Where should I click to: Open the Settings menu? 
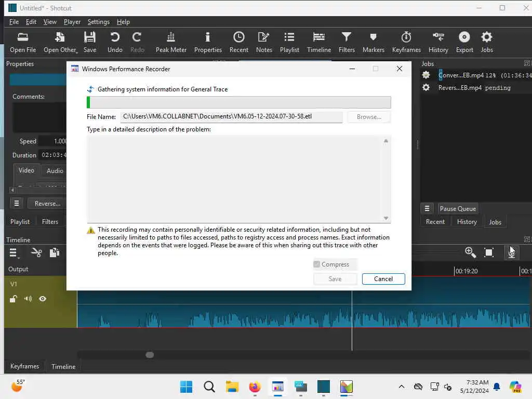click(x=98, y=22)
